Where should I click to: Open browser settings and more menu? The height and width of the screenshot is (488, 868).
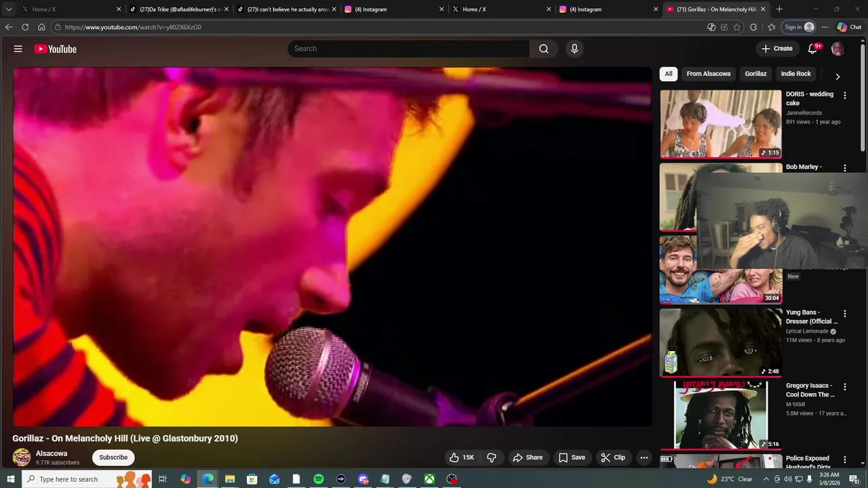(825, 27)
